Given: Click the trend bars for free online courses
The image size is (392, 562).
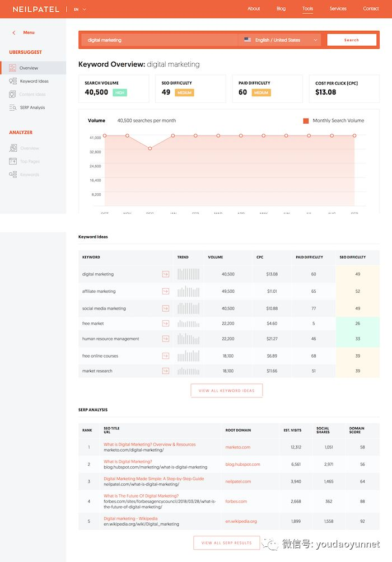Looking at the screenshot, I should [x=188, y=355].
